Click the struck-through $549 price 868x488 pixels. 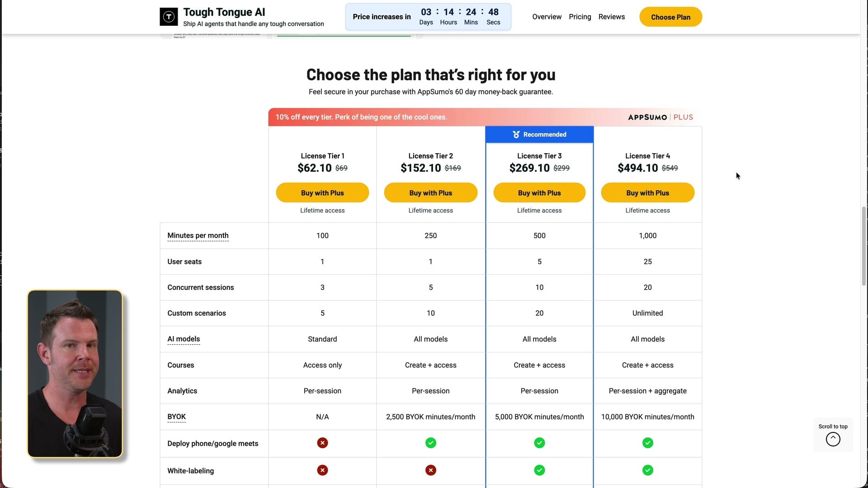pos(670,168)
